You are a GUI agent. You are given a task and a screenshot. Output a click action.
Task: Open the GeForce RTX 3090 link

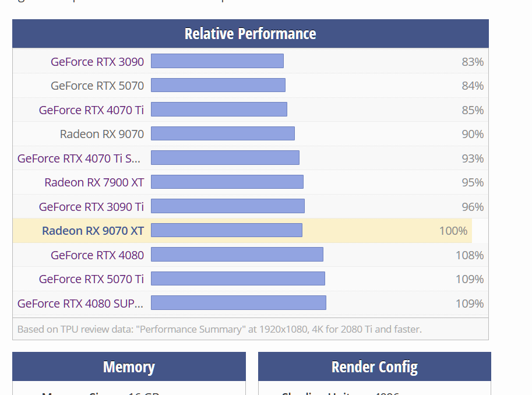[x=97, y=62]
